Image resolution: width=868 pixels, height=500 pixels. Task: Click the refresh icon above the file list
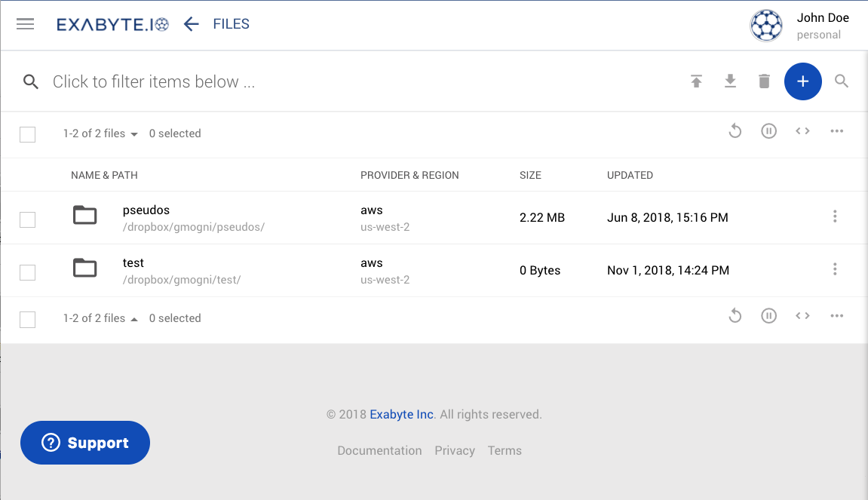pyautogui.click(x=735, y=130)
